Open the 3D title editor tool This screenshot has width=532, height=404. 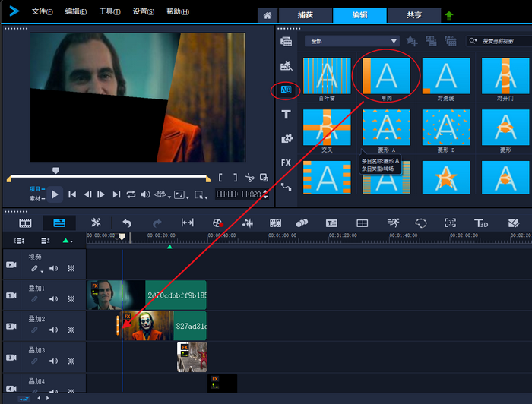tap(481, 223)
